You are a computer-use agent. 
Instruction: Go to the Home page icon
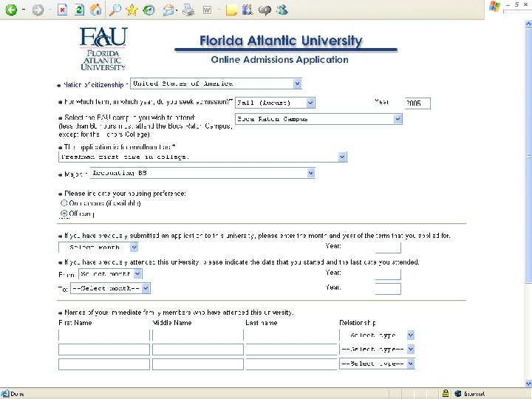tap(96, 10)
